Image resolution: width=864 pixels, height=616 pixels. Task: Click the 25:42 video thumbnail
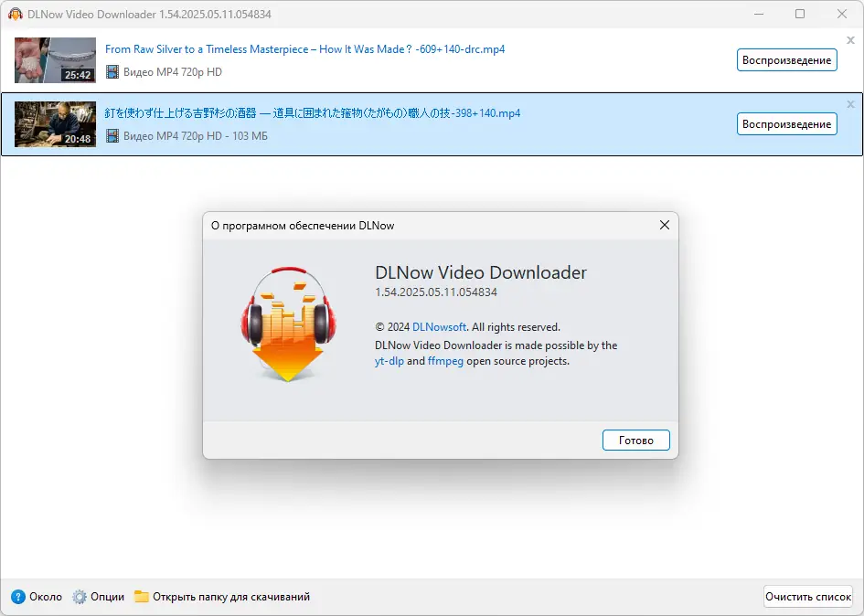[55, 60]
